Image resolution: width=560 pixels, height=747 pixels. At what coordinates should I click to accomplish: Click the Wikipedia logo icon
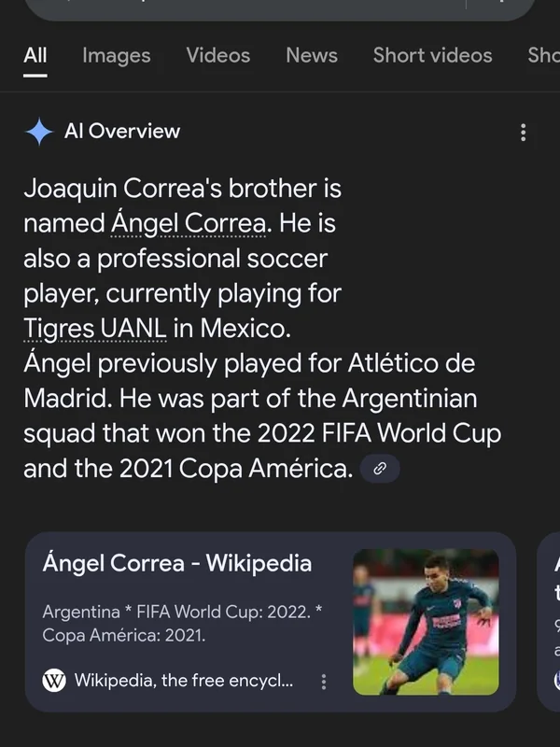tap(54, 681)
